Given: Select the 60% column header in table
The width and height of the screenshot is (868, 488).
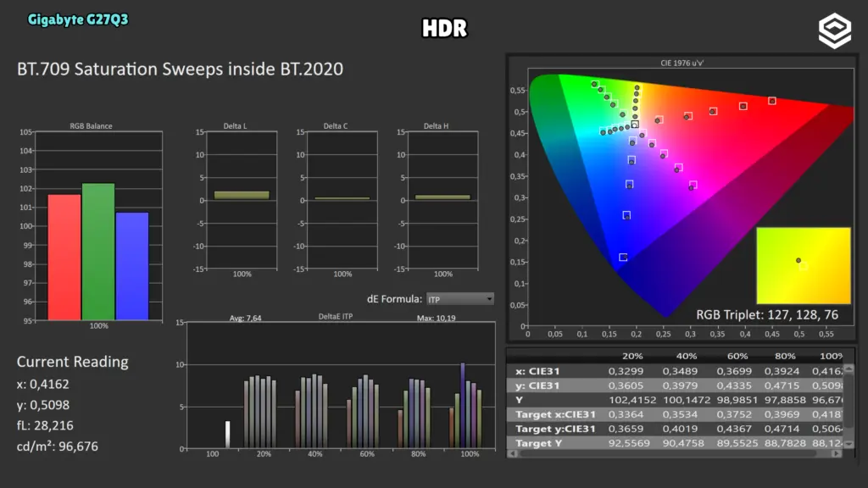Looking at the screenshot, I should point(737,357).
